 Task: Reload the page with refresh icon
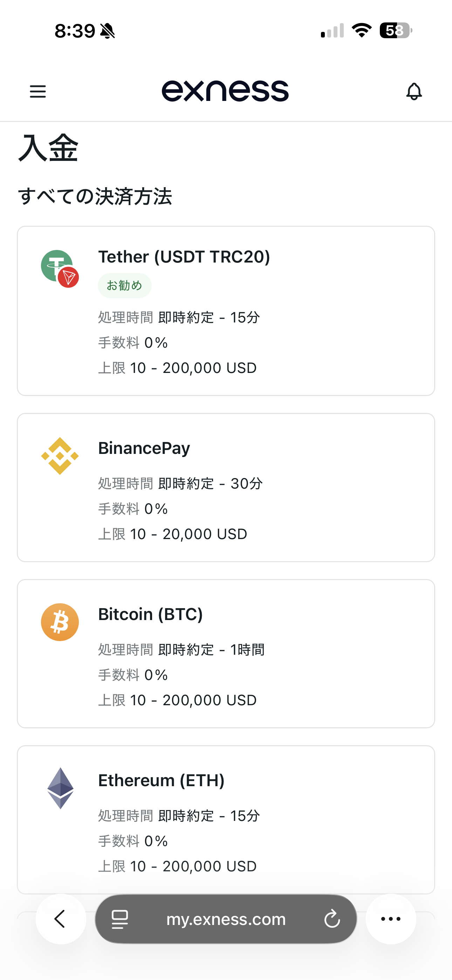pos(332,919)
